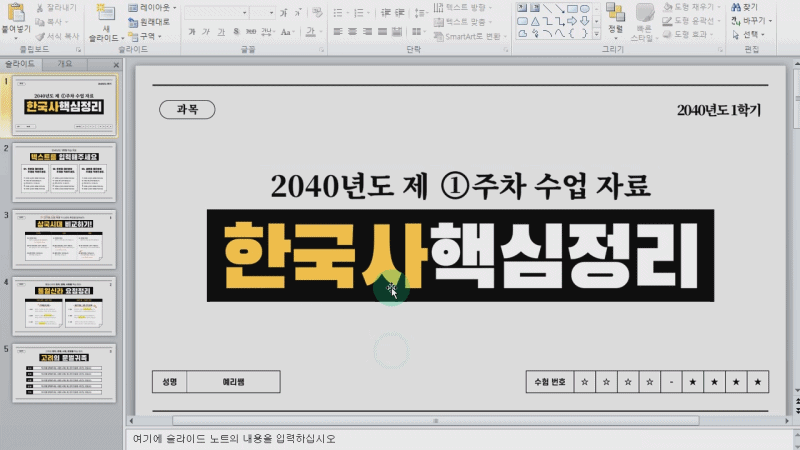Open the 글꼴 font dialog launcher

pos(321,50)
